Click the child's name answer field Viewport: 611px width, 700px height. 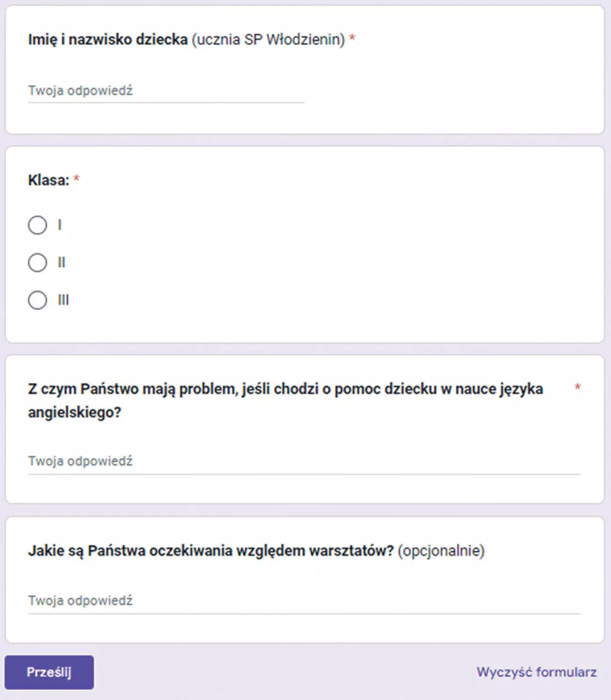[166, 91]
